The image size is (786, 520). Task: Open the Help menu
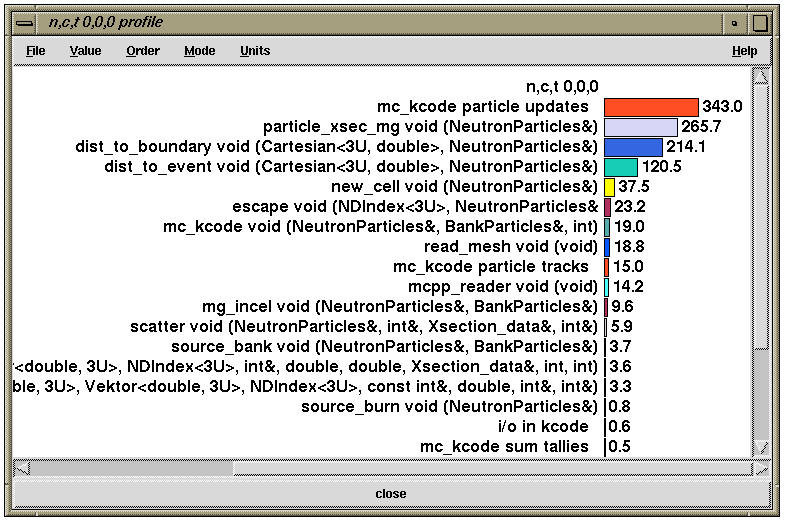coord(744,51)
